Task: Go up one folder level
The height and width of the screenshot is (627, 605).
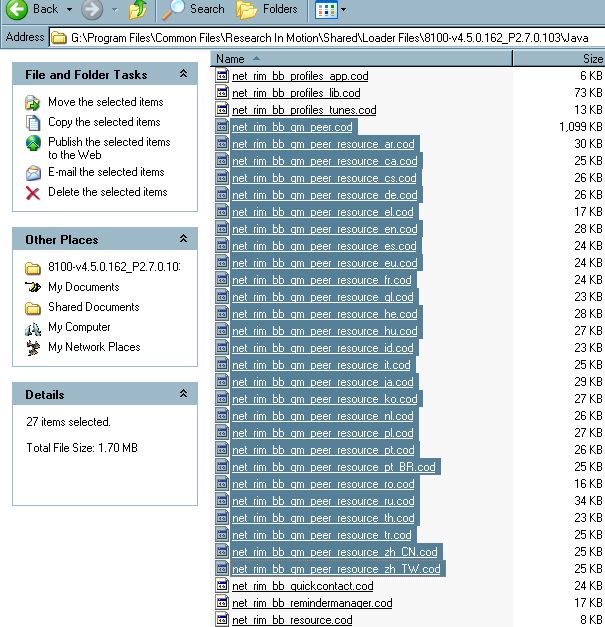Action: pos(138,9)
